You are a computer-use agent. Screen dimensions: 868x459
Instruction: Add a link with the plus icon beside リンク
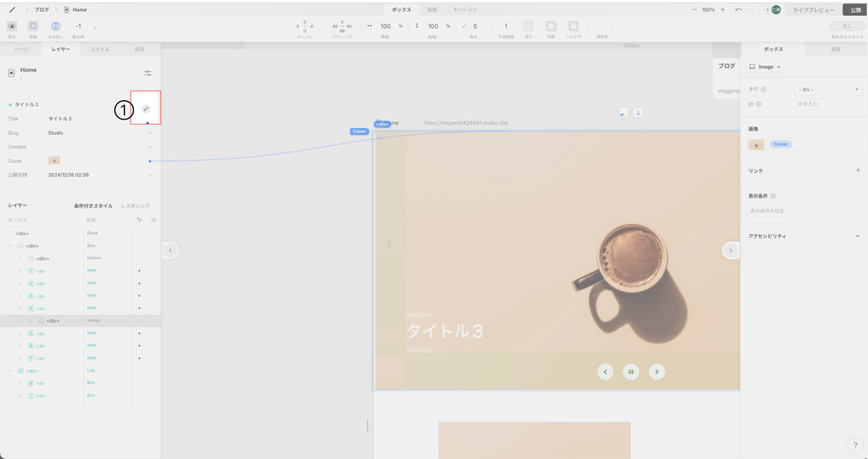click(857, 171)
